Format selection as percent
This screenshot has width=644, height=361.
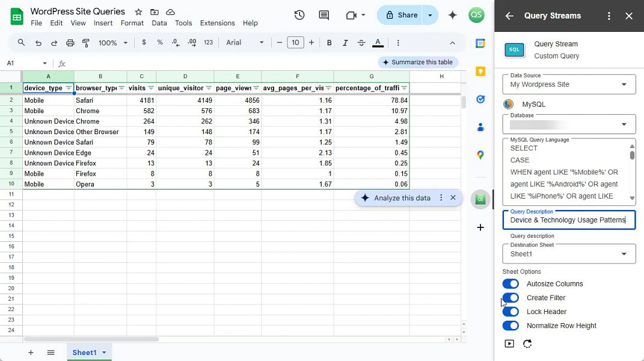159,43
